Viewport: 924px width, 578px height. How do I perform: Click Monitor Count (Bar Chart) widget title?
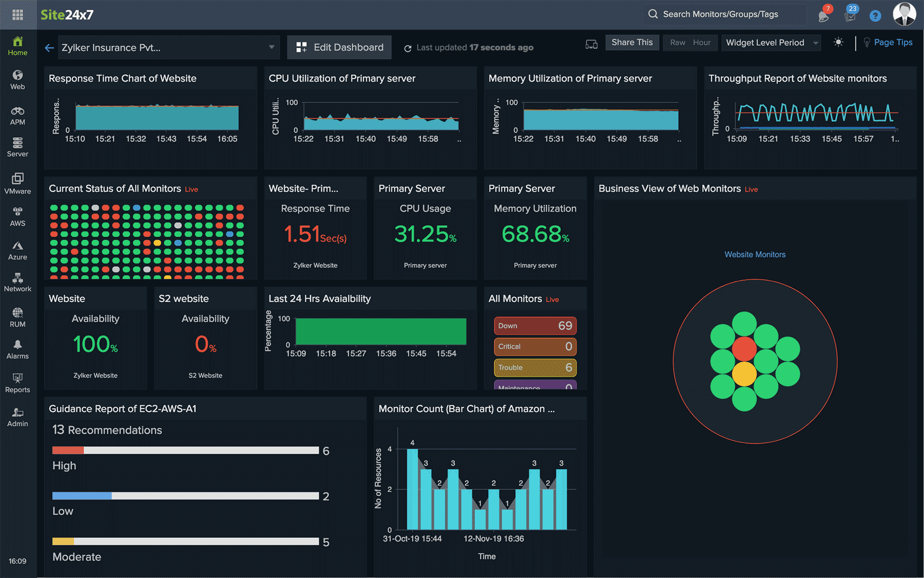(467, 409)
